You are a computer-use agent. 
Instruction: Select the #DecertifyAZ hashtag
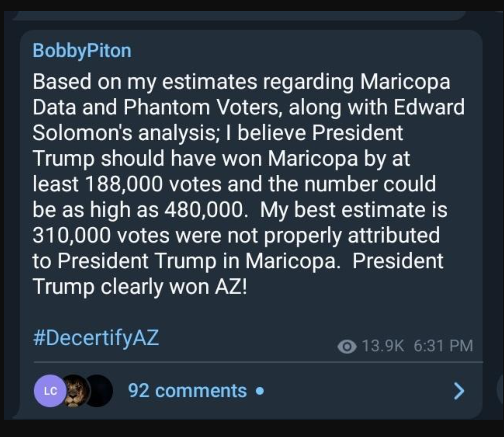coord(96,338)
